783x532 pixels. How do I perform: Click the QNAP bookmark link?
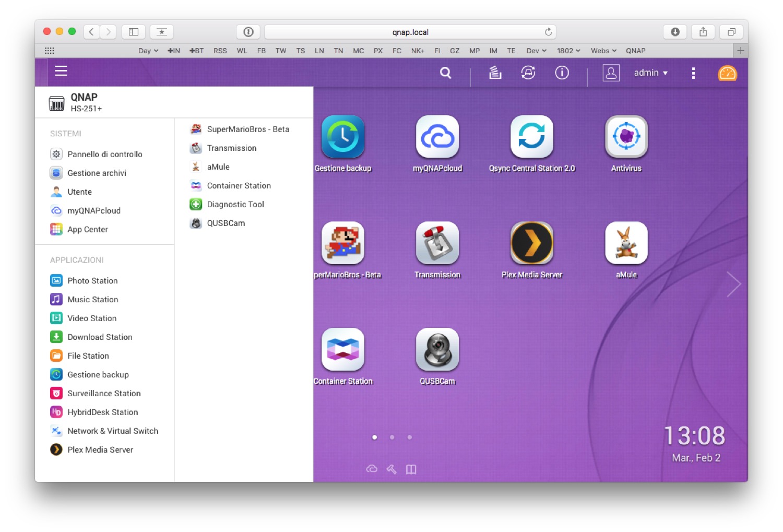(636, 51)
